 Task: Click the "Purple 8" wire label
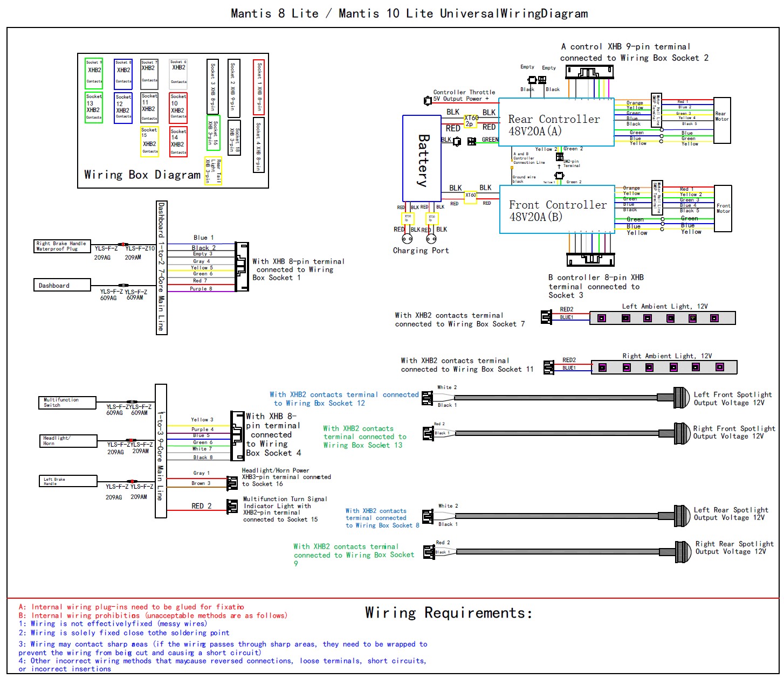coord(201,289)
